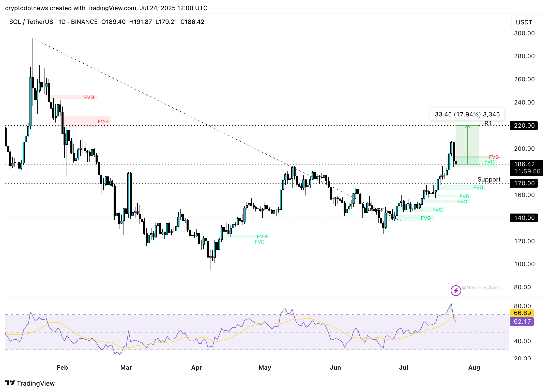The width and height of the screenshot is (551, 392).
Task: Click the 220.00 price level label
Action: coord(524,126)
